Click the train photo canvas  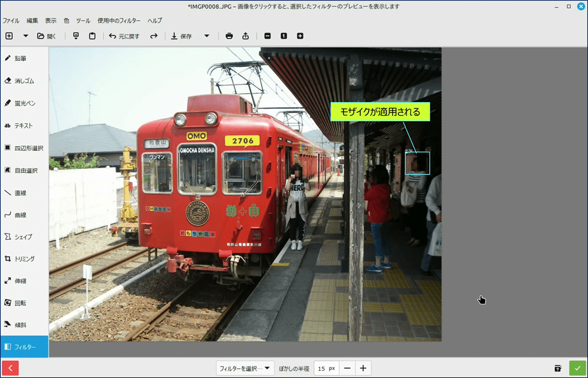click(x=245, y=194)
